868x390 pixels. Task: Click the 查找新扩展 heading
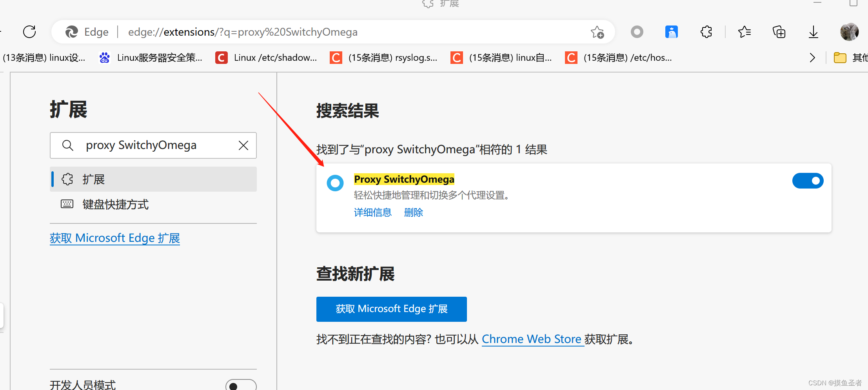(355, 274)
